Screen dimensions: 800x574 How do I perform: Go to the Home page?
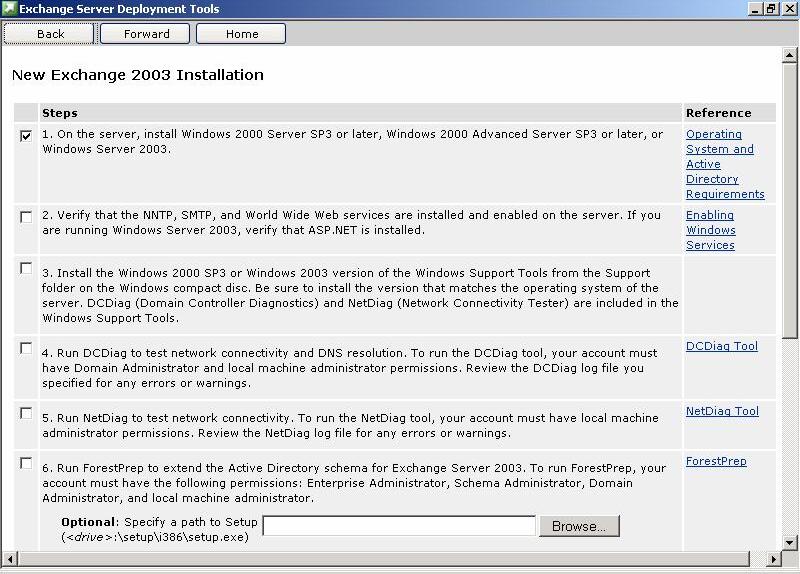pyautogui.click(x=241, y=34)
